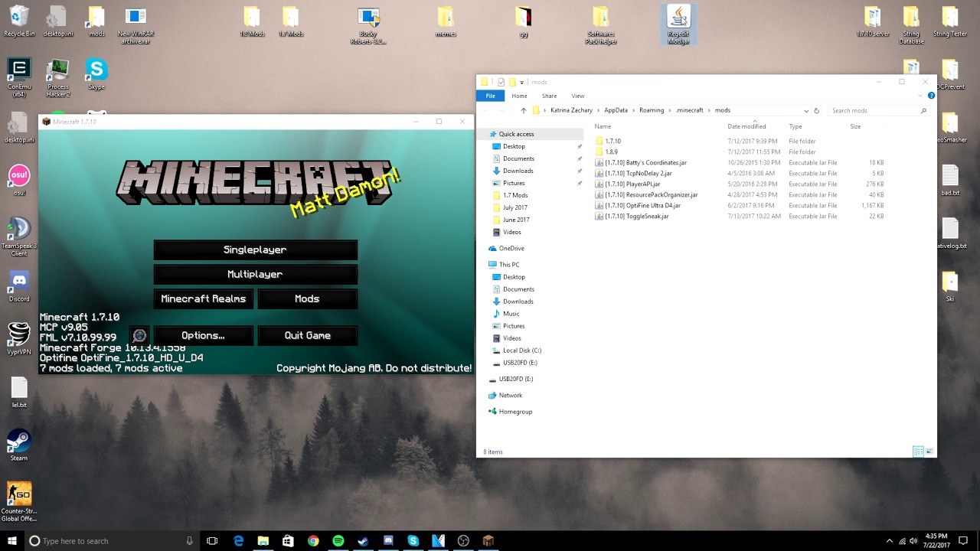Click the Search mods field

pyautogui.click(x=878, y=110)
